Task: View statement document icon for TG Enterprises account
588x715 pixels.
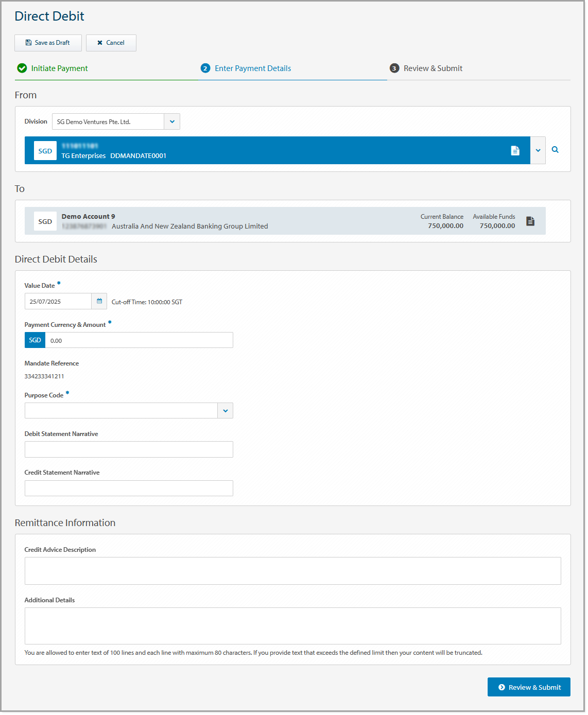Action: [515, 150]
